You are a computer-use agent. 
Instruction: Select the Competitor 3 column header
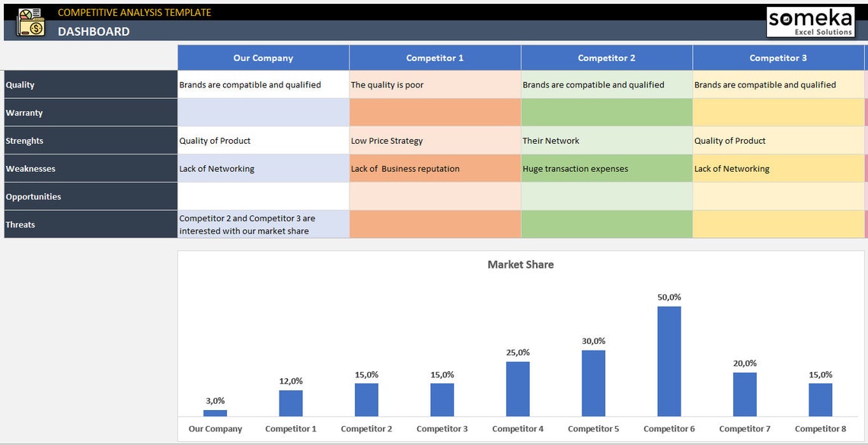tap(778, 57)
